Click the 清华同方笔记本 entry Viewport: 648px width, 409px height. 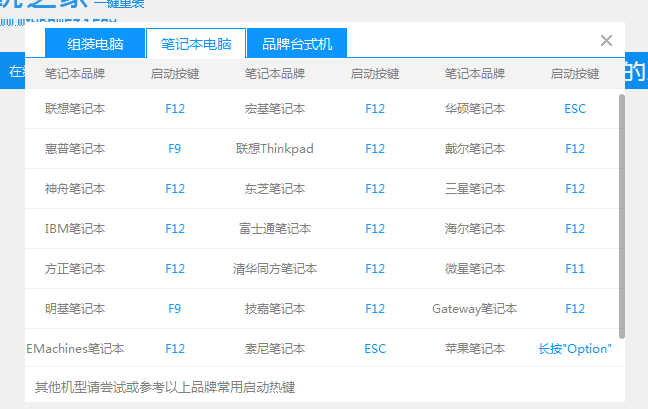pyautogui.click(x=275, y=269)
